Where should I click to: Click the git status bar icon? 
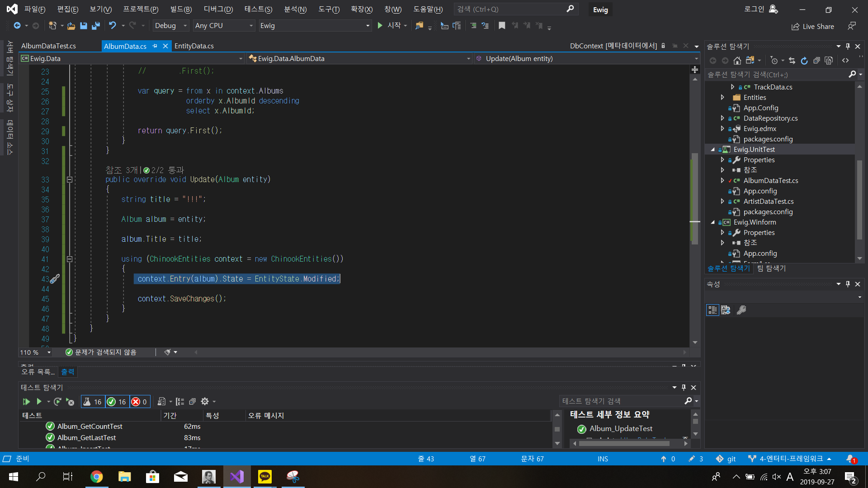click(726, 459)
